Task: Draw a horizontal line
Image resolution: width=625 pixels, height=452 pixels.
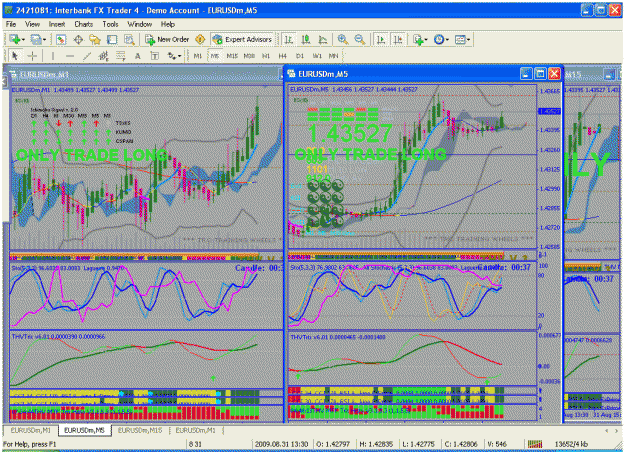Action: (70, 56)
